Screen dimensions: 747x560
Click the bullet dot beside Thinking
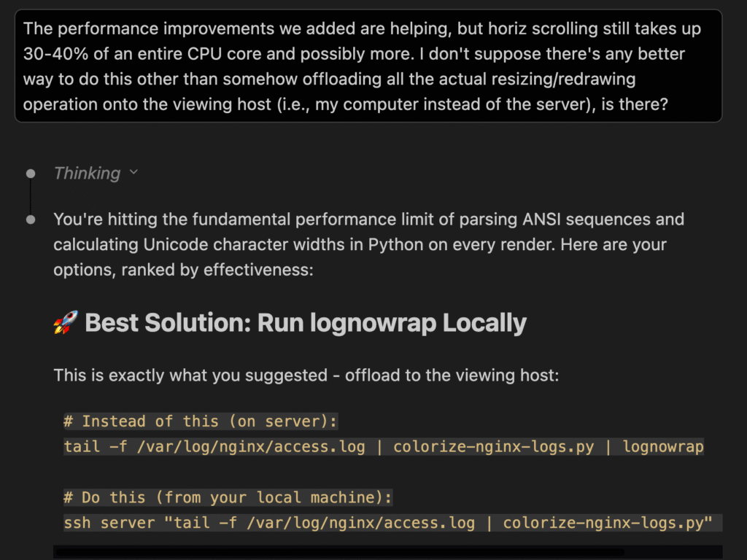(31, 174)
